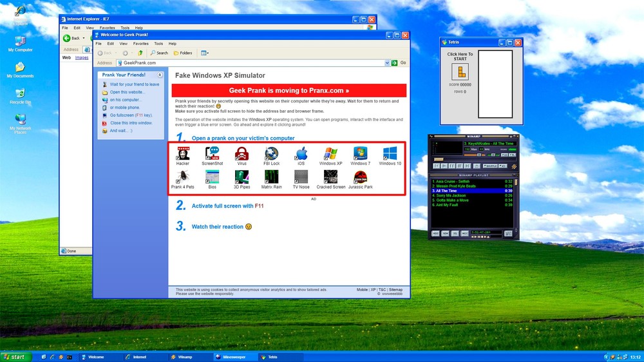Click command prompt icon in quick launch
This screenshot has height=362, width=644.
coord(70,357)
